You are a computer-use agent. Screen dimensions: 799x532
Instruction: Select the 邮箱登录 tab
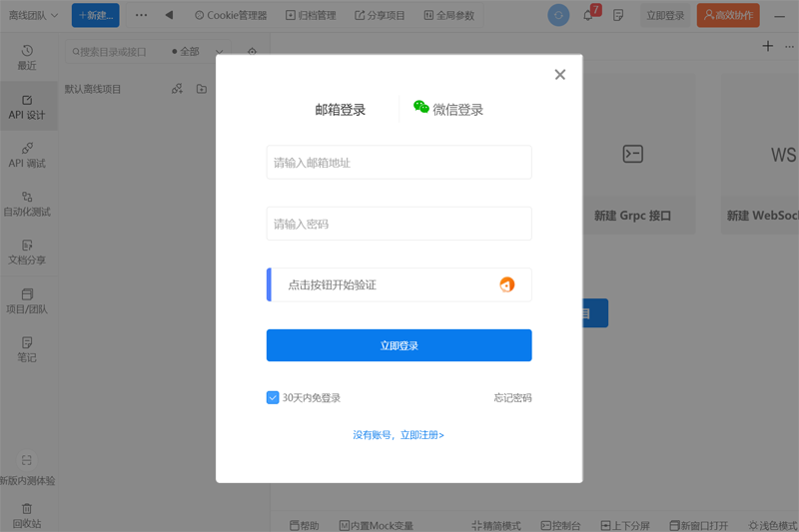340,110
